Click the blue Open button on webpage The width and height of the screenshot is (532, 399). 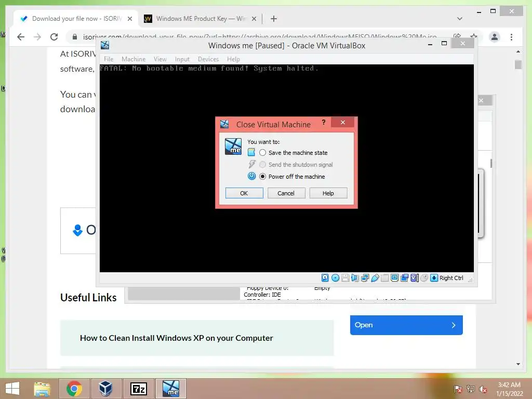coord(406,325)
